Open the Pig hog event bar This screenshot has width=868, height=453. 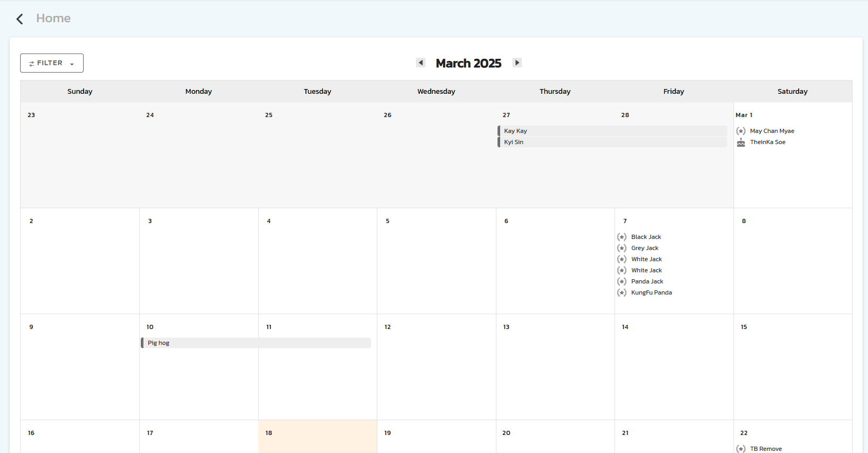coord(256,343)
